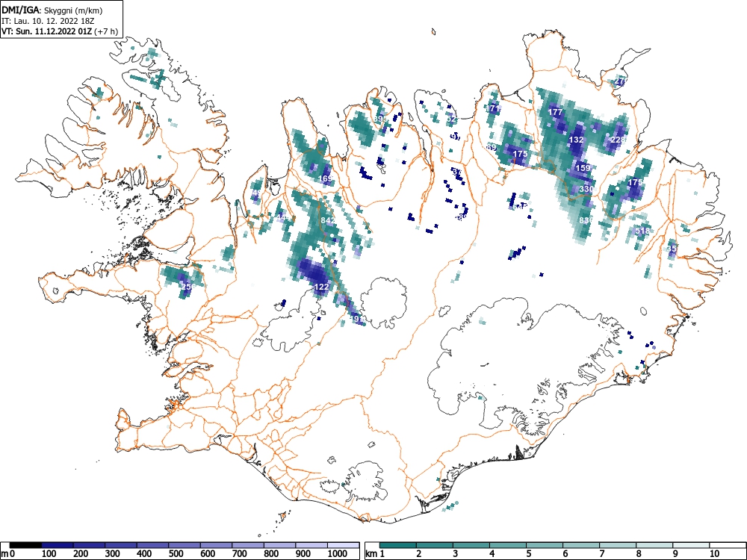Pick the 5–6 km legend swatch
This screenshot has width=747, height=560.
point(545,545)
